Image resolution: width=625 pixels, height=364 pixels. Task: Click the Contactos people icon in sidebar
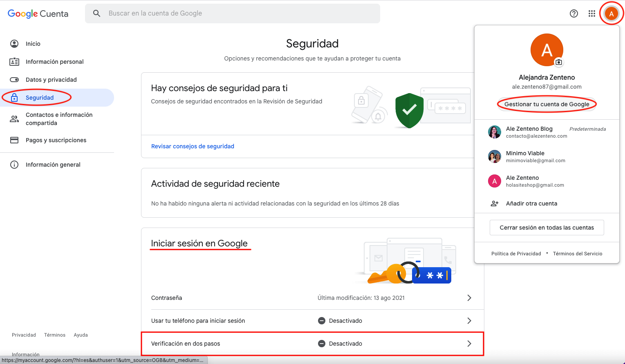point(14,119)
